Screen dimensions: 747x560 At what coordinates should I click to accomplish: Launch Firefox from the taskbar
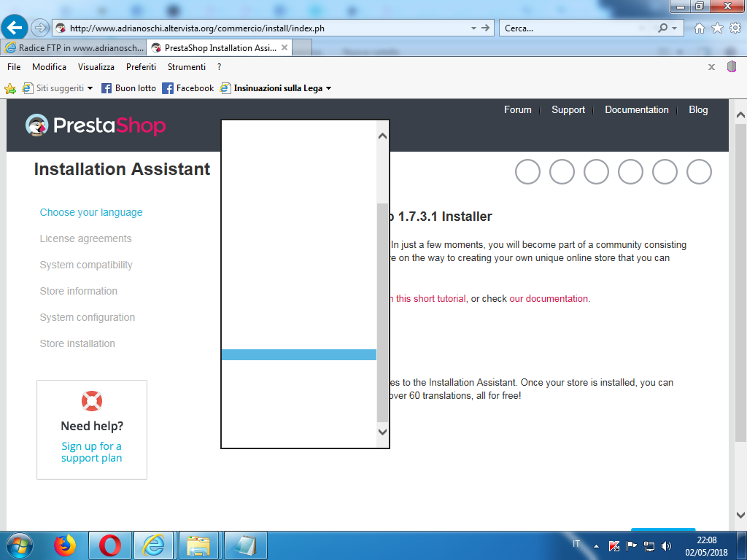tap(65, 545)
